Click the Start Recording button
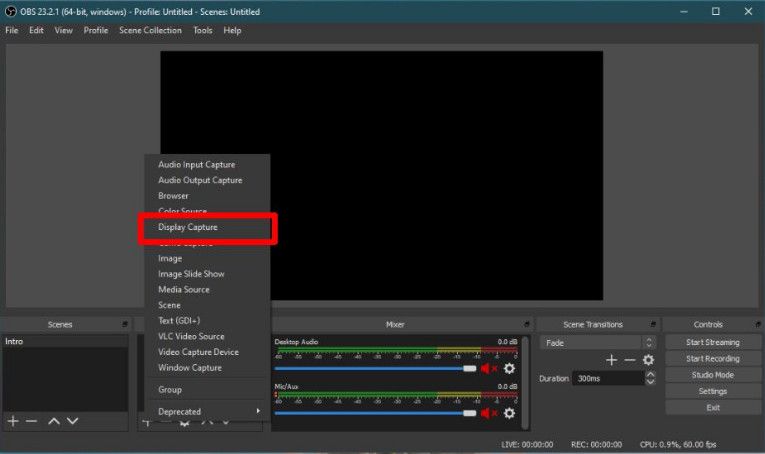 pos(712,358)
